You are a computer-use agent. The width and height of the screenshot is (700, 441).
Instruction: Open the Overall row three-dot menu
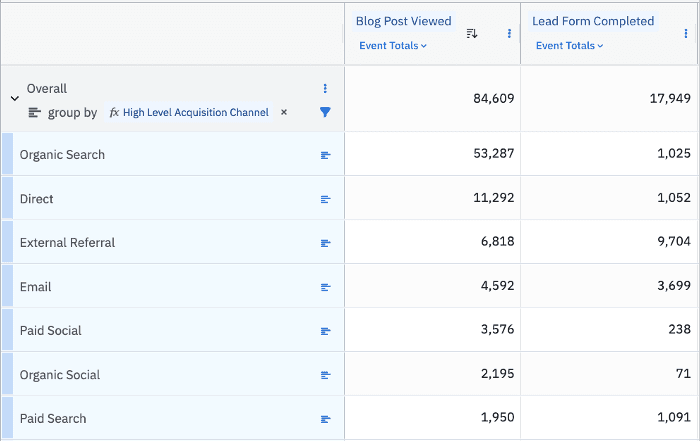coord(325,89)
